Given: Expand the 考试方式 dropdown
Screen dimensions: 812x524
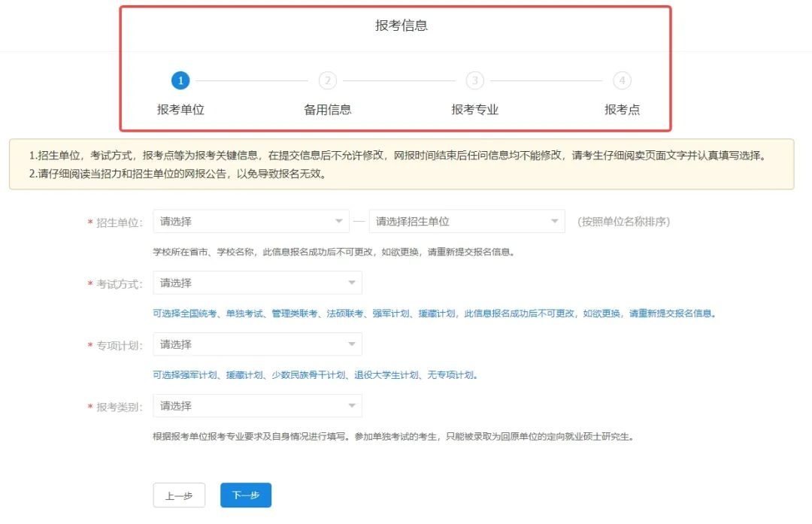Looking at the screenshot, I should [x=257, y=283].
